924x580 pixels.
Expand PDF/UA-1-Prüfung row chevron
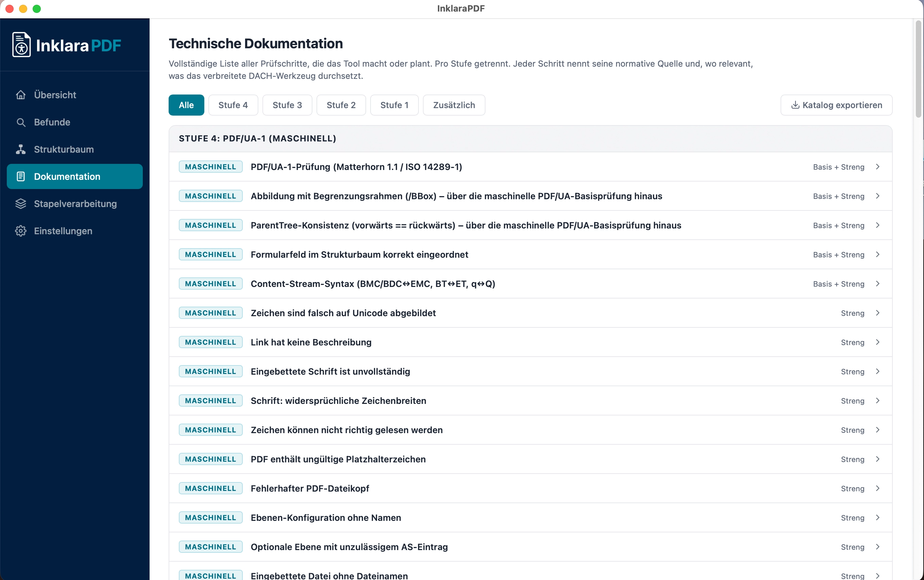(x=877, y=167)
